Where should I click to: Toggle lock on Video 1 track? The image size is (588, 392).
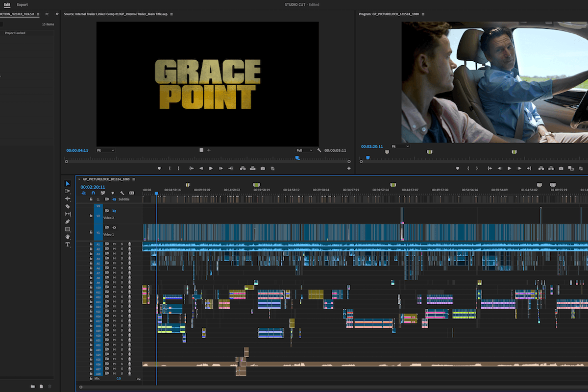coord(91,232)
